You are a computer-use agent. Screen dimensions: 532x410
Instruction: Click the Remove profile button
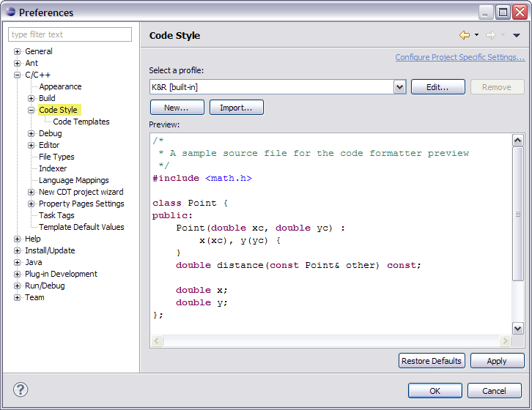[x=497, y=87]
